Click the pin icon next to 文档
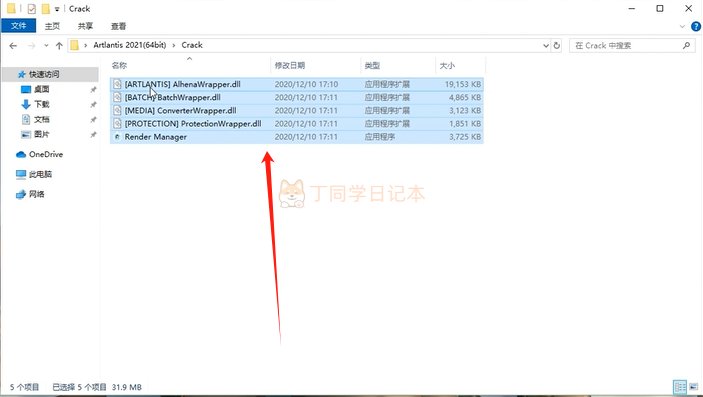Image resolution: width=703 pixels, height=397 pixels. pos(93,120)
